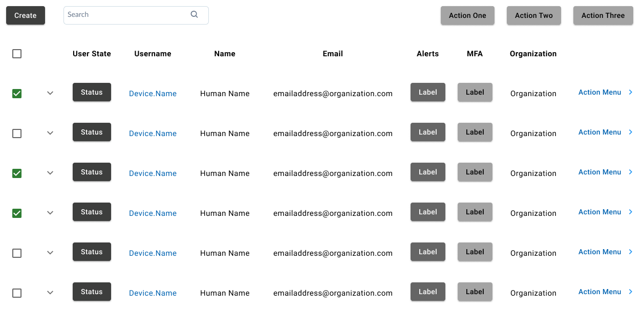Click the light MFA Label in the third row
The image size is (644, 310).
click(475, 172)
